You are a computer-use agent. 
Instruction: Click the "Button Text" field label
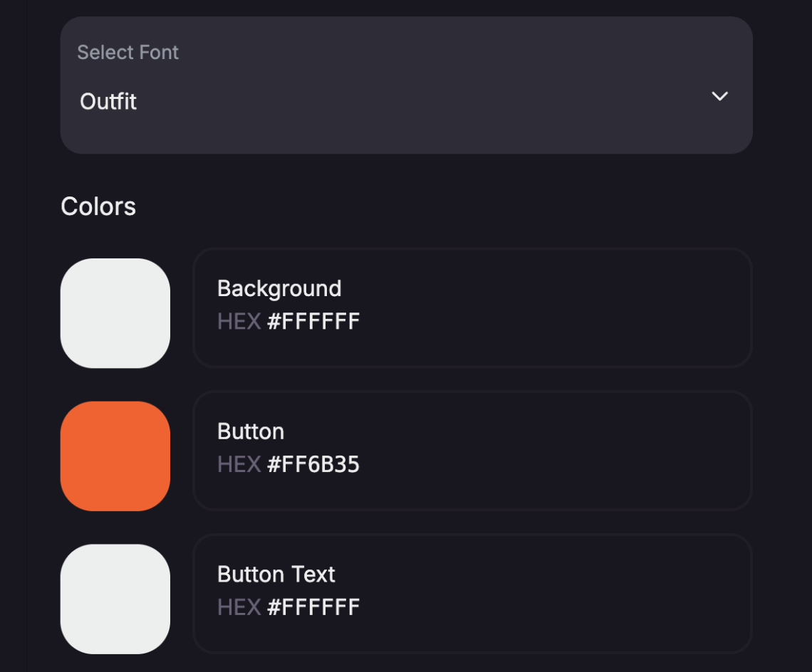pos(276,574)
